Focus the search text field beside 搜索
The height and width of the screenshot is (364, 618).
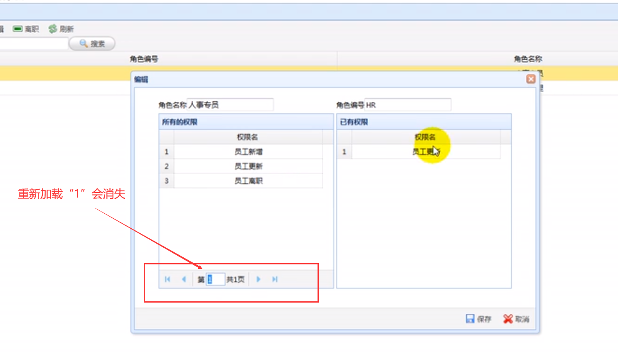pos(33,44)
